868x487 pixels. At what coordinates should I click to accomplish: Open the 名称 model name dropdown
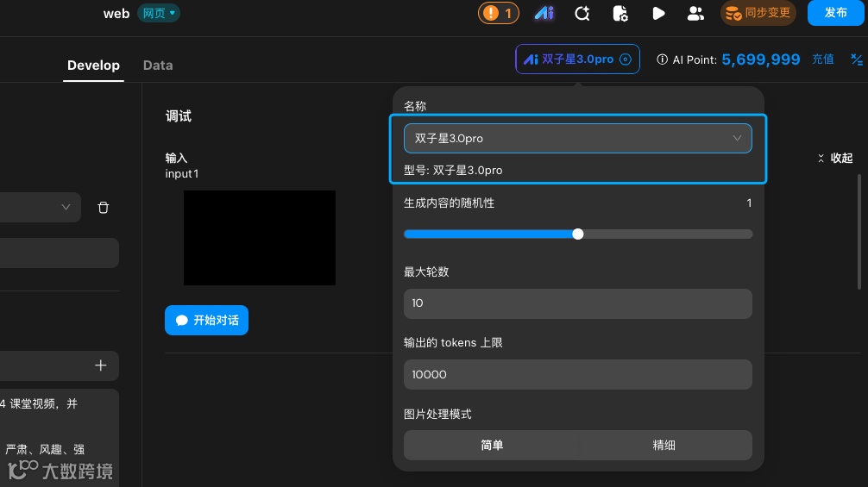[577, 138]
